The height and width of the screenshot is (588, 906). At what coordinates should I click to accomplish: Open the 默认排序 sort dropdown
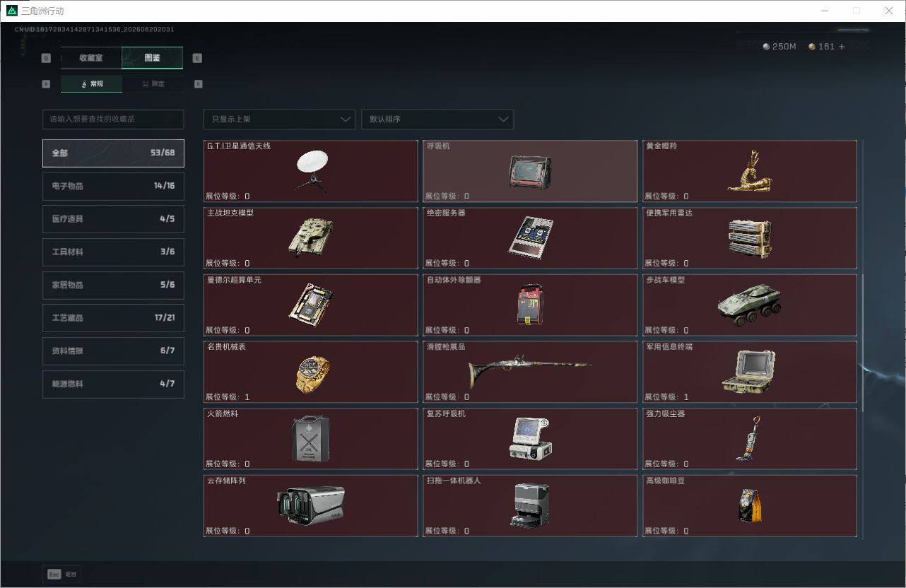pos(437,119)
